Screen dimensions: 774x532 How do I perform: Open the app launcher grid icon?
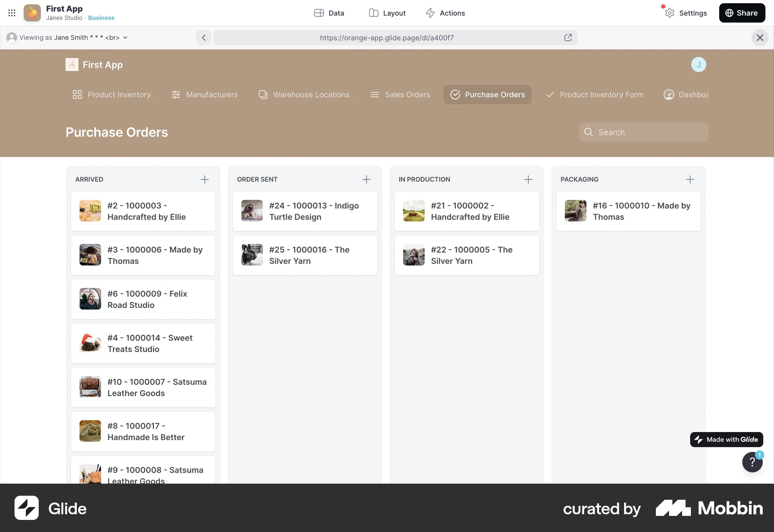[x=12, y=13]
